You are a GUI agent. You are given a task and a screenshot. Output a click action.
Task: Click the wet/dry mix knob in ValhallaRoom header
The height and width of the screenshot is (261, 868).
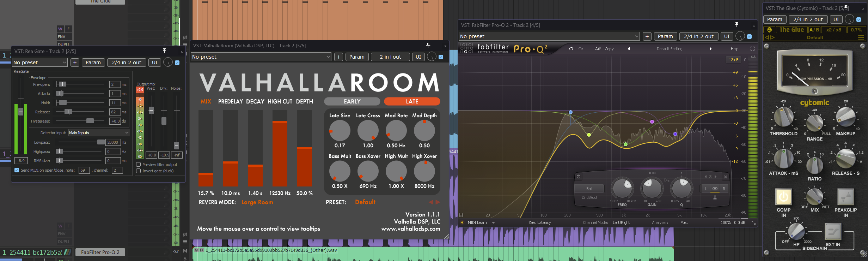(432, 57)
